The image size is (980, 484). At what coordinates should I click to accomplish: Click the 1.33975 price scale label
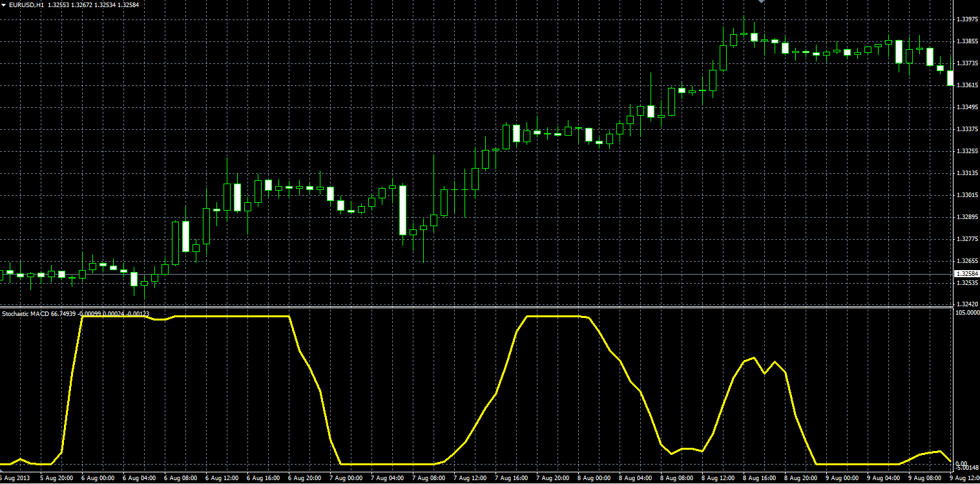click(966, 19)
